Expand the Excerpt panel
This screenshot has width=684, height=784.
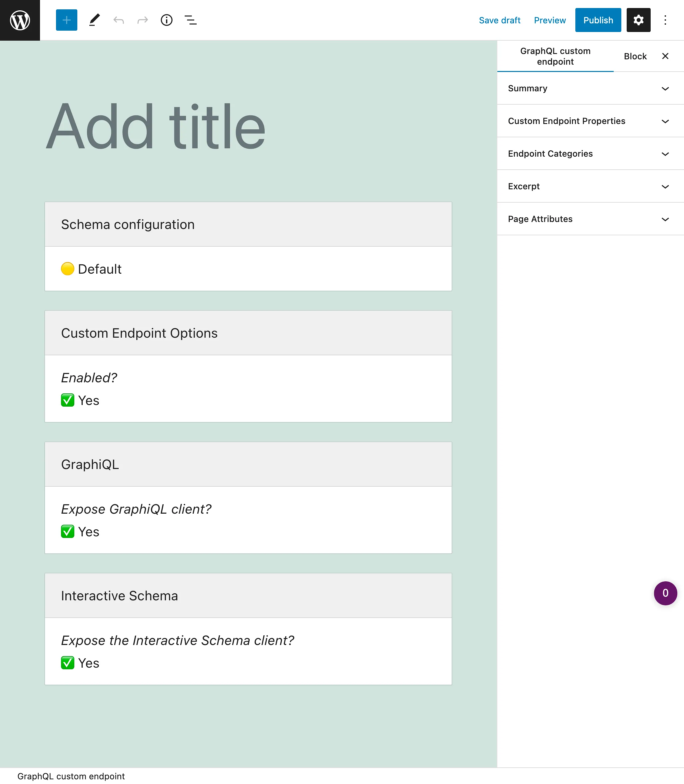point(590,186)
